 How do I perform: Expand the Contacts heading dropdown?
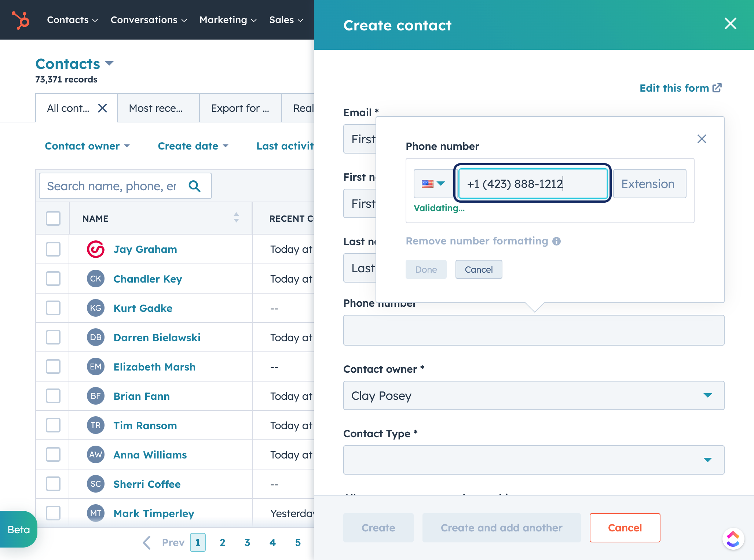[74, 64]
